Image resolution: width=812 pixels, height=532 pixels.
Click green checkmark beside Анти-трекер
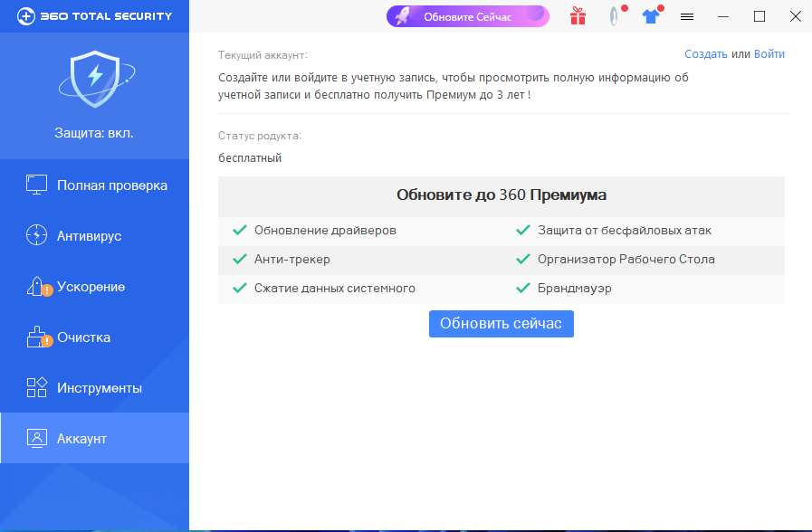tap(240, 259)
